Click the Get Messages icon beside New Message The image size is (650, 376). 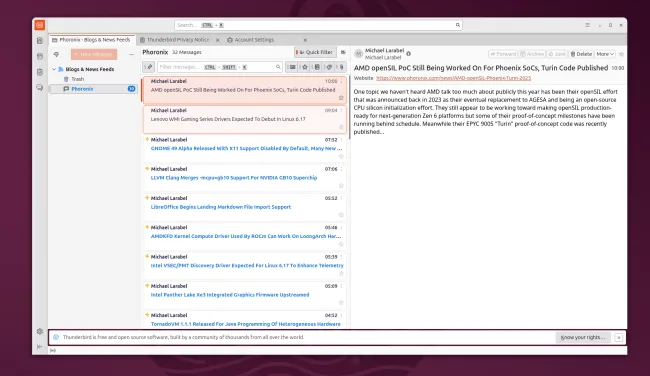pos(56,54)
